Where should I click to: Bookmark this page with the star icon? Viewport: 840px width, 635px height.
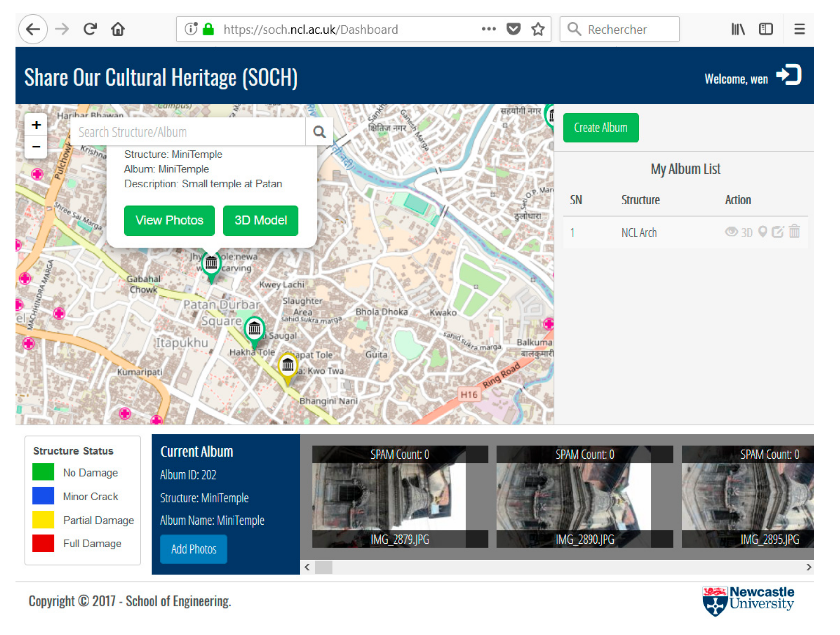click(x=538, y=29)
